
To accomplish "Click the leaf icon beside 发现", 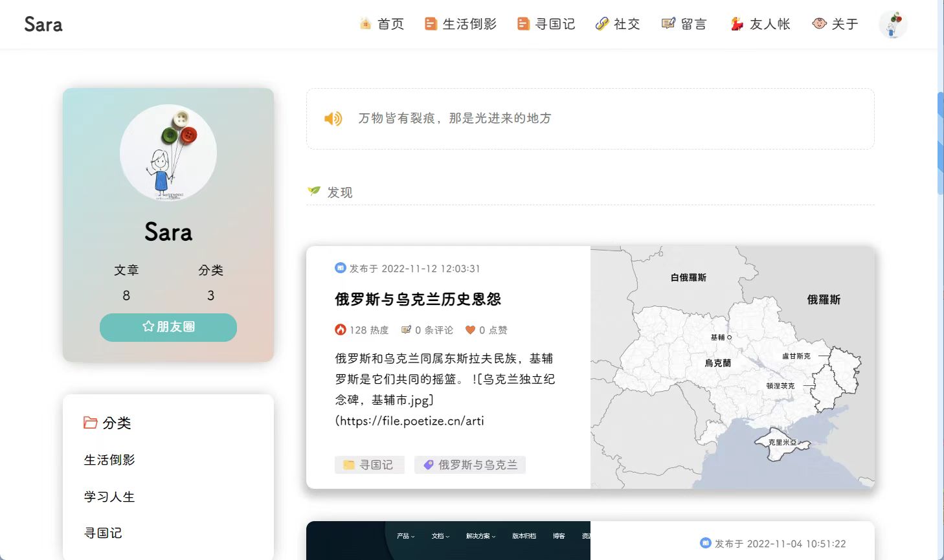I will (x=314, y=190).
